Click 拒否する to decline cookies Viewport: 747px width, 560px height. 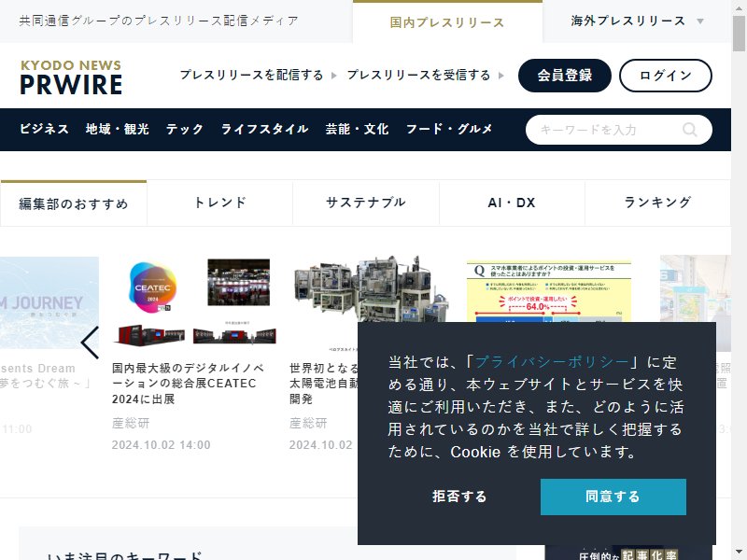[459, 497]
